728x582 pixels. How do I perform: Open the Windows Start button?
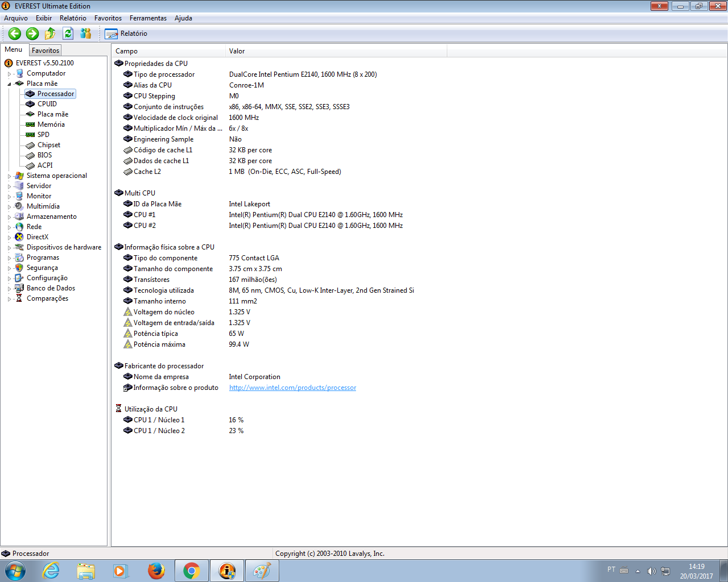(x=15, y=571)
